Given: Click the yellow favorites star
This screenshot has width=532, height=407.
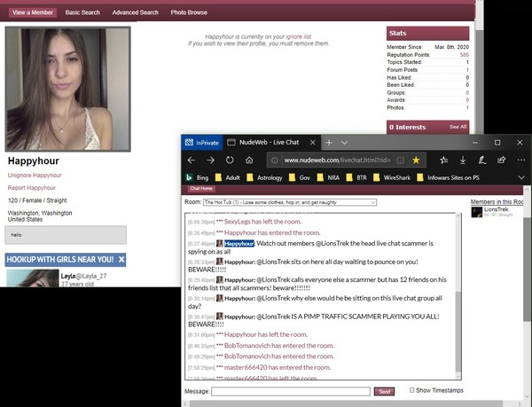Looking at the screenshot, I should [x=416, y=160].
